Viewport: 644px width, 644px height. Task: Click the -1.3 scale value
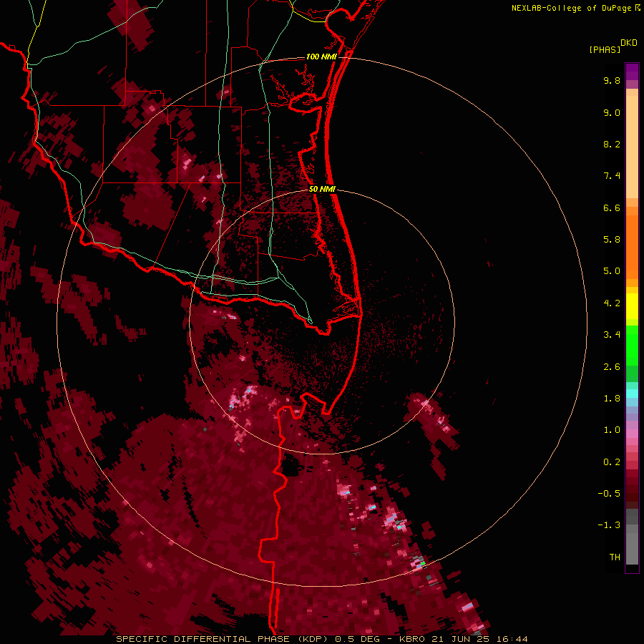pyautogui.click(x=609, y=525)
